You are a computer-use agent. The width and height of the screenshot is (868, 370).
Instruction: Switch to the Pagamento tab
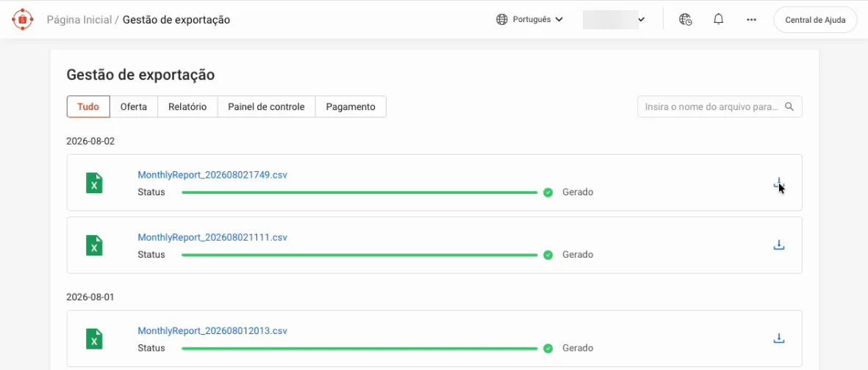click(351, 106)
